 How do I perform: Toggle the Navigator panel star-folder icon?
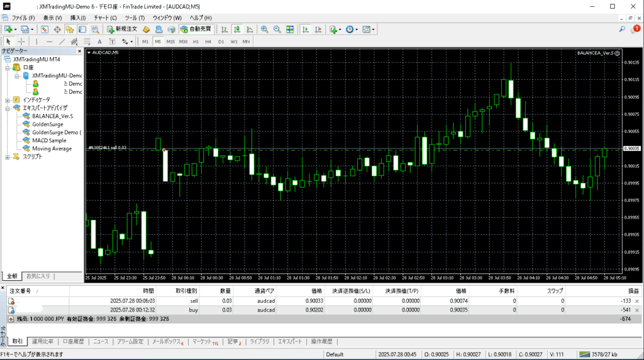[x=69, y=29]
